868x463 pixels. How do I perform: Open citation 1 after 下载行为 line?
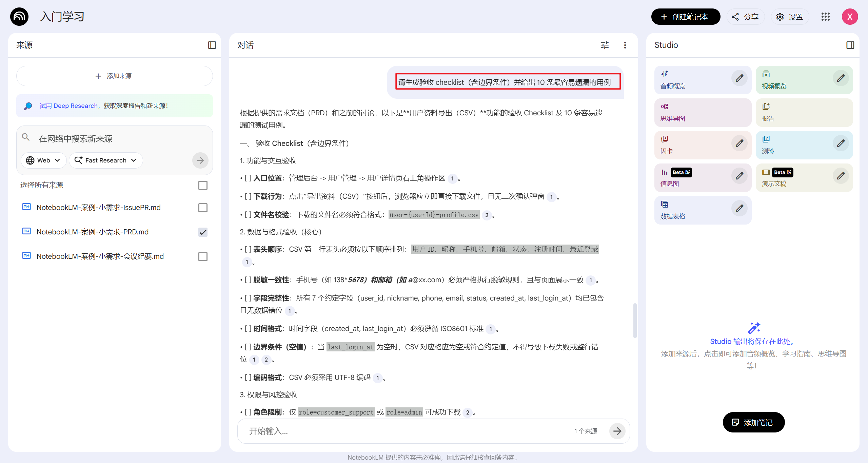[551, 196]
